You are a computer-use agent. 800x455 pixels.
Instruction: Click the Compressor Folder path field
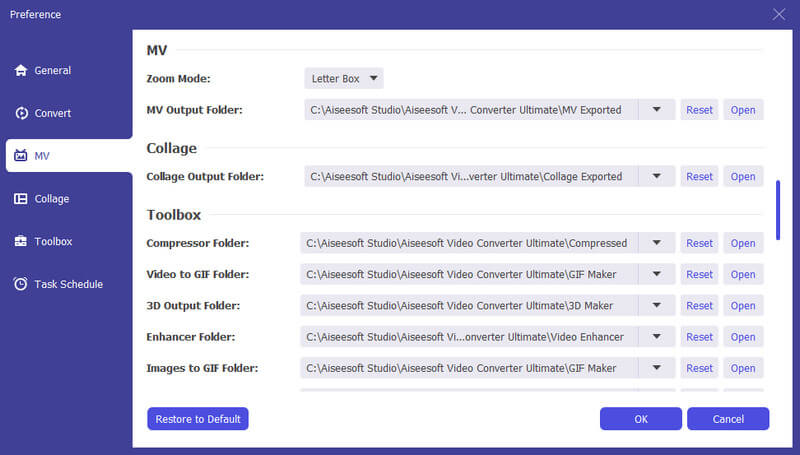point(469,243)
